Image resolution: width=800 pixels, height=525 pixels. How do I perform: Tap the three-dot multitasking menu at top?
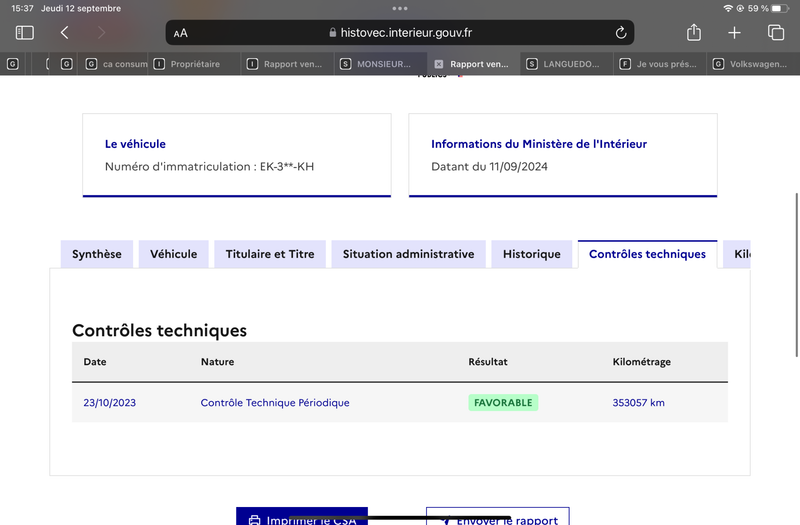coord(400,8)
